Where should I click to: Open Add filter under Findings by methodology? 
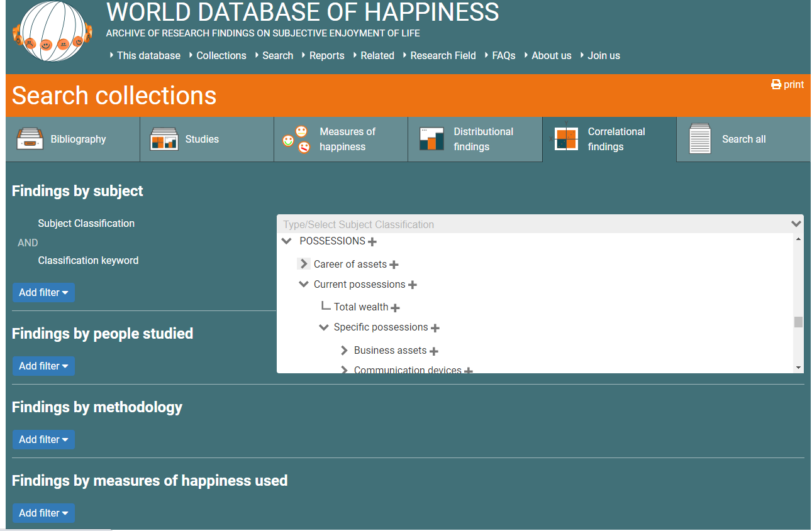pos(43,440)
